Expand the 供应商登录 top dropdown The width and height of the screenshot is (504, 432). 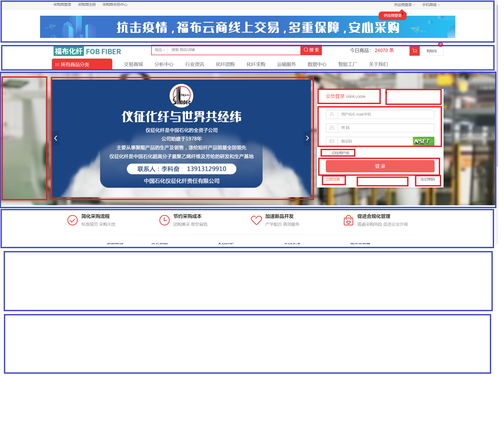[405, 5]
